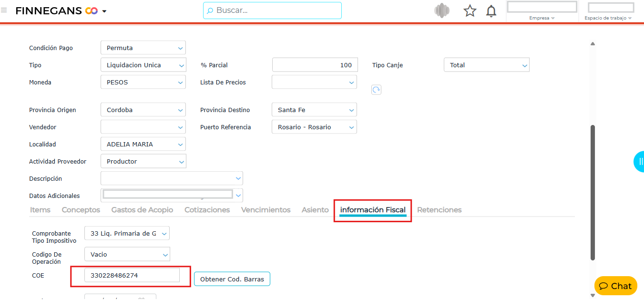
Task: Open the yellow Chat button
Action: click(615, 286)
